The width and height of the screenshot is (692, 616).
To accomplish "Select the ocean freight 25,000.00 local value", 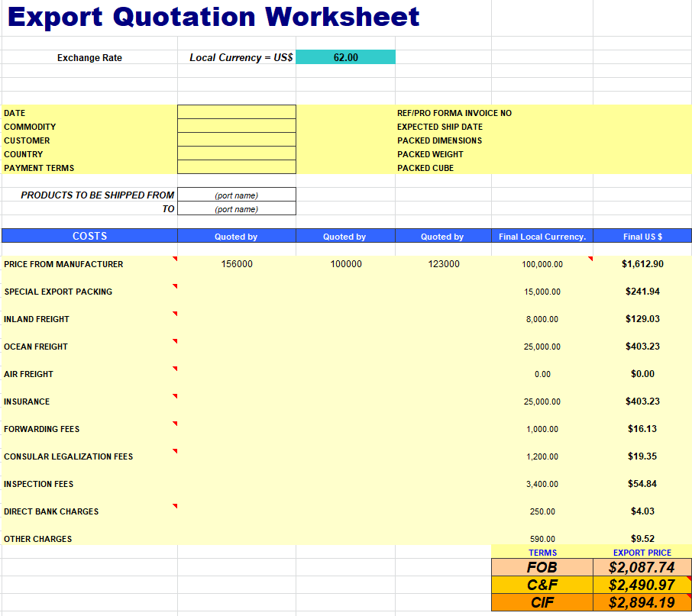I will [542, 347].
